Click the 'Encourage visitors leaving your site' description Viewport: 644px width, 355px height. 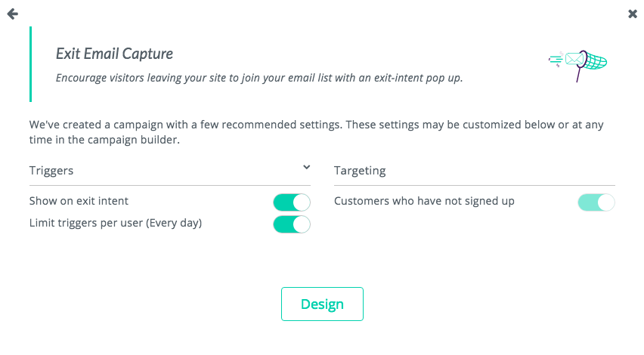pos(259,77)
